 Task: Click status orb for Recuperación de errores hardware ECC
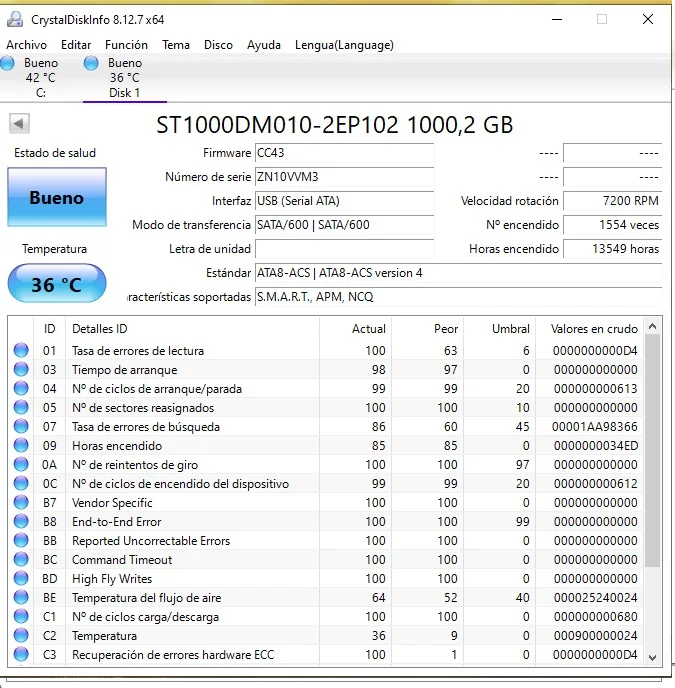pos(21,654)
